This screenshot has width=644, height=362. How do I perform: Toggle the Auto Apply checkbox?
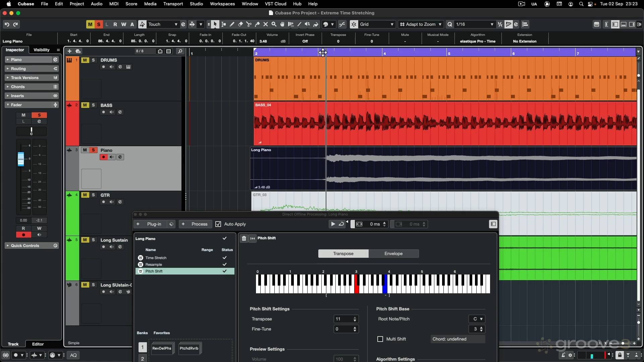coord(218,224)
